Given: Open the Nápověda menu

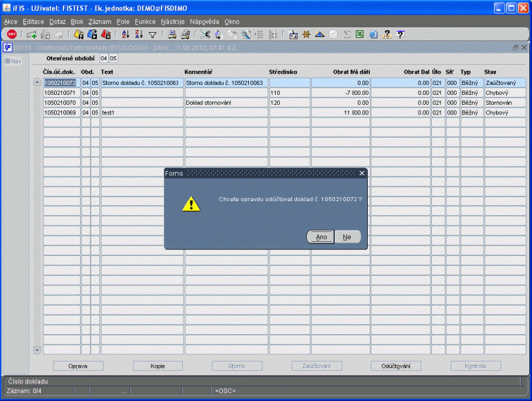Looking at the screenshot, I should click(204, 22).
